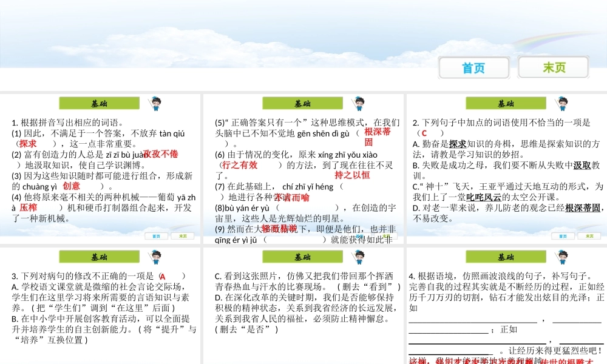Click the pinyin 'qīng ér yì jǔ' in item (9)
Viewport: 607px width, 364px height.
236,240
